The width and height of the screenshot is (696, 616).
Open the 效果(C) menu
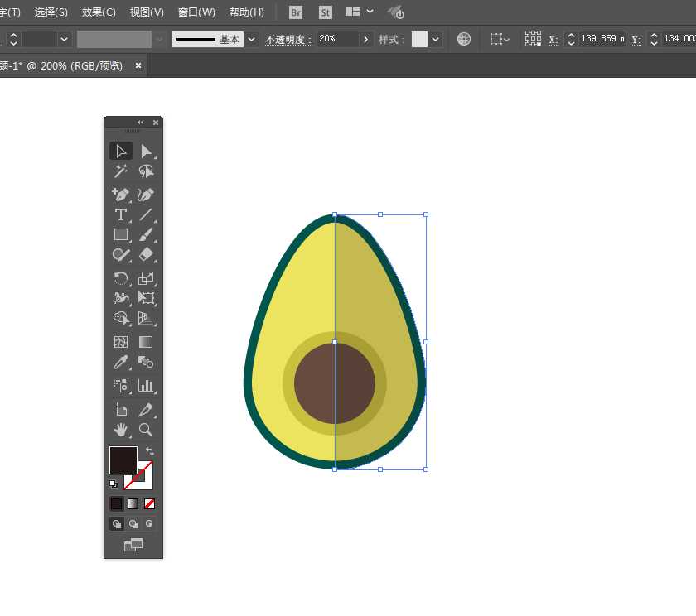click(x=99, y=12)
